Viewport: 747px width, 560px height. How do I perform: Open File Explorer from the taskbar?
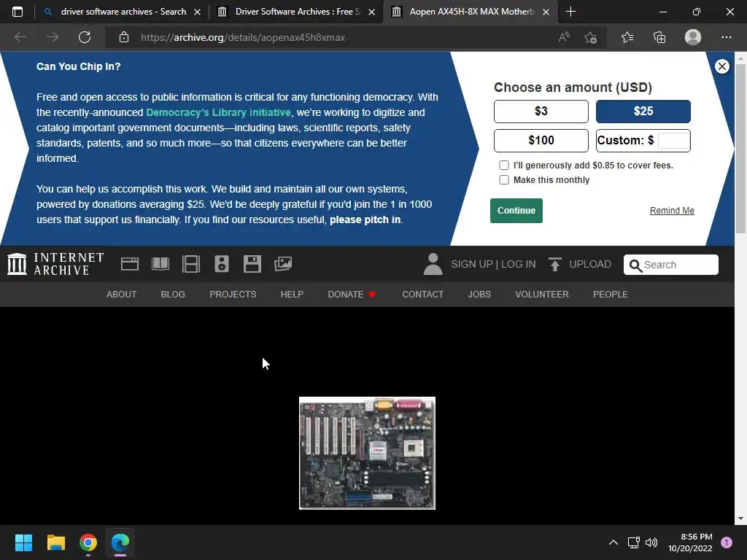coord(55,542)
